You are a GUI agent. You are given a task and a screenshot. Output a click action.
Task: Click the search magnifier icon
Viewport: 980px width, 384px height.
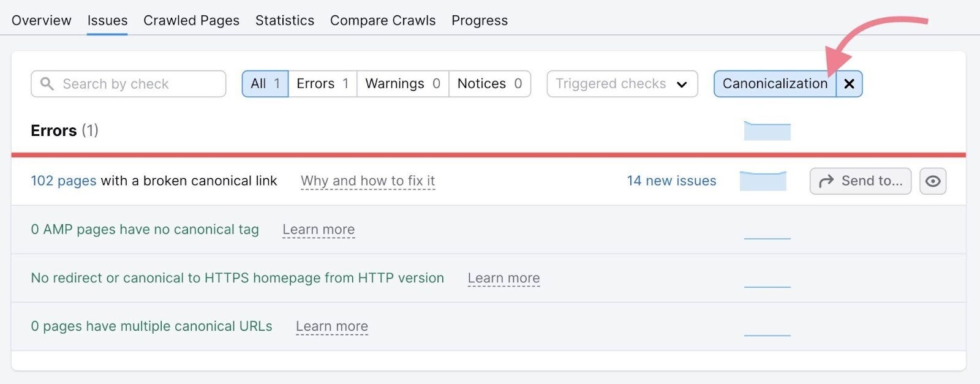(x=47, y=84)
